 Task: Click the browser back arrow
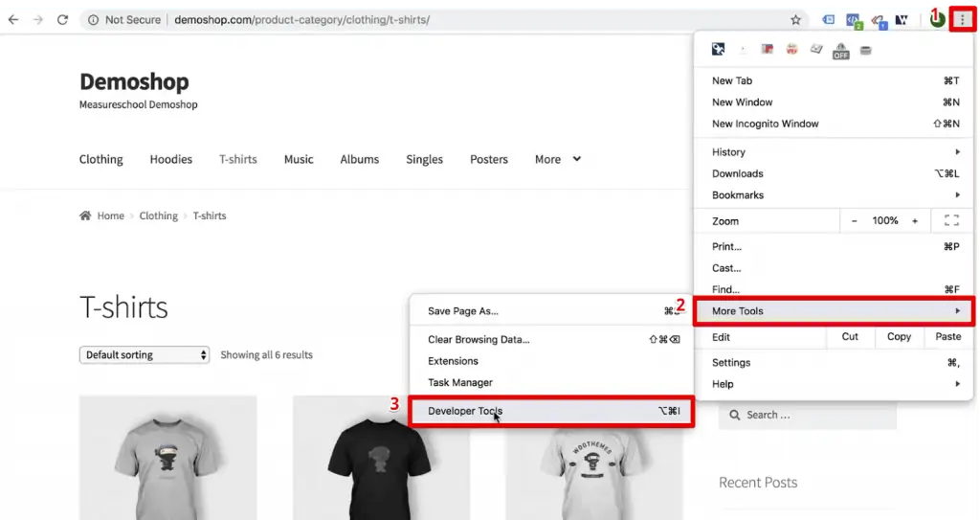pos(13,19)
